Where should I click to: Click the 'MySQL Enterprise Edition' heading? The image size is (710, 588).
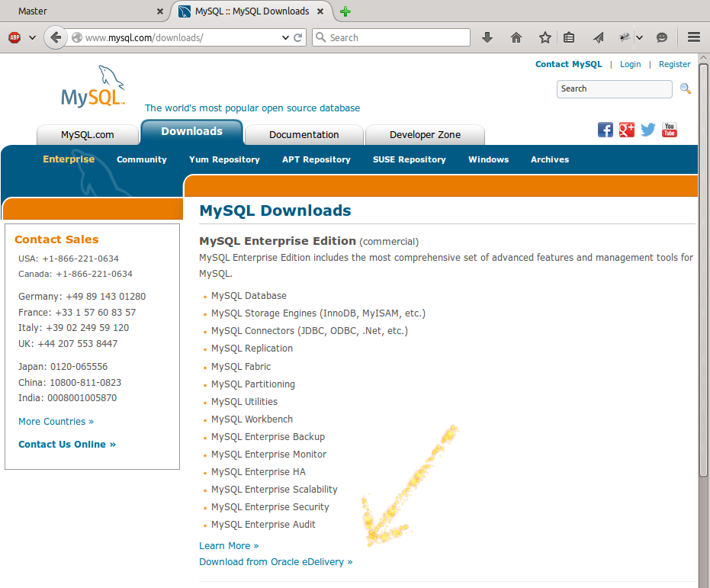click(278, 241)
